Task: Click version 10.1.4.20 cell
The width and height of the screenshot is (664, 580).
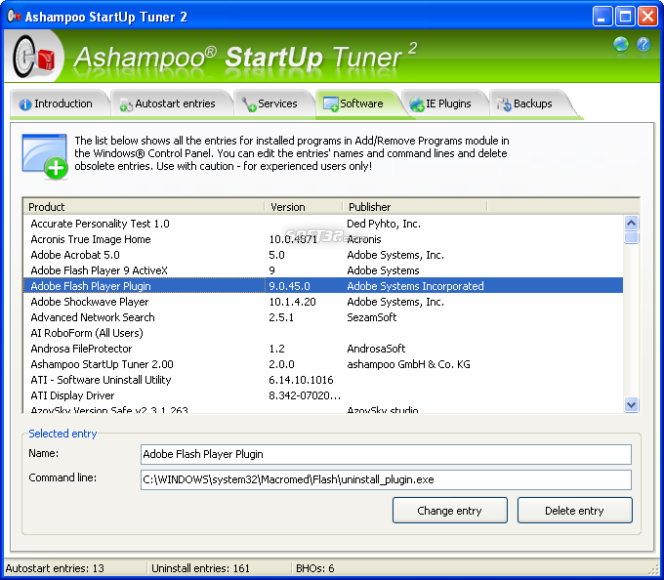Action: tap(292, 302)
